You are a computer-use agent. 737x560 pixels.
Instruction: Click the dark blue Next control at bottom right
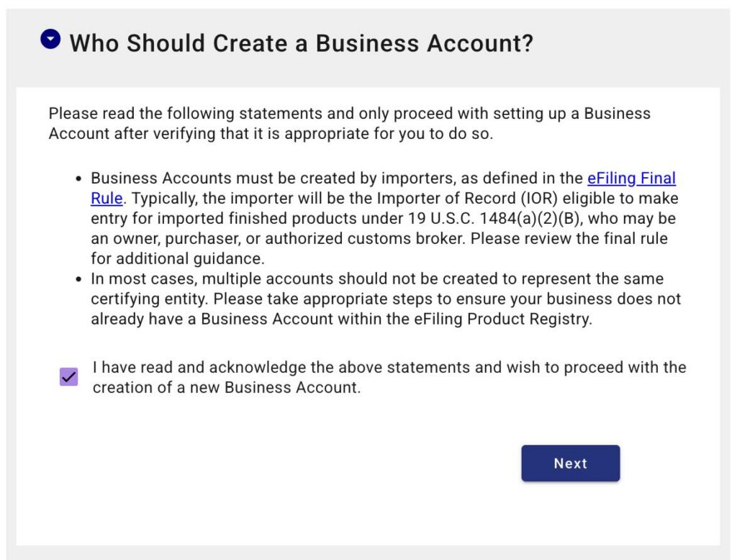(x=570, y=463)
